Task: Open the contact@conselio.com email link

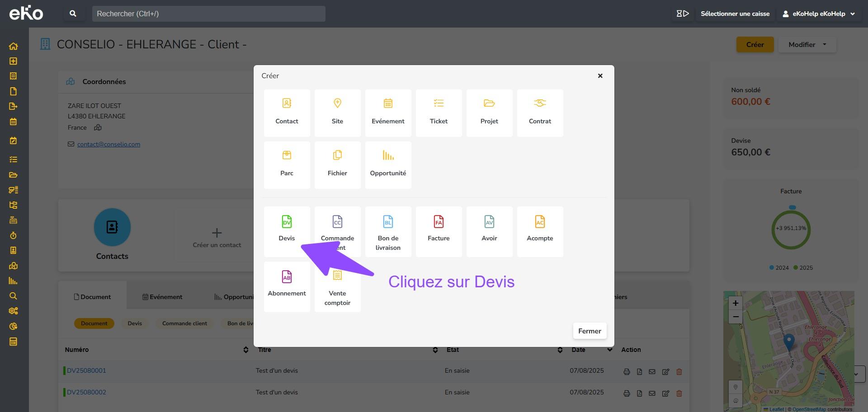Action: click(x=108, y=144)
